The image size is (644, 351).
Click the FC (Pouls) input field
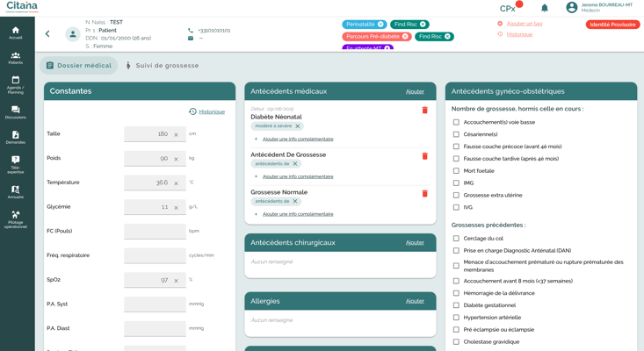click(x=155, y=232)
